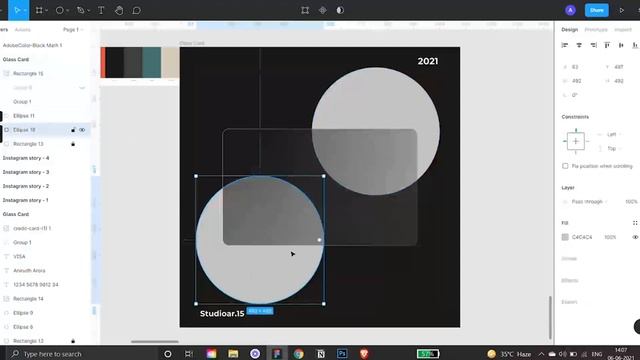Open Chrome from the taskbar

(x=299, y=353)
